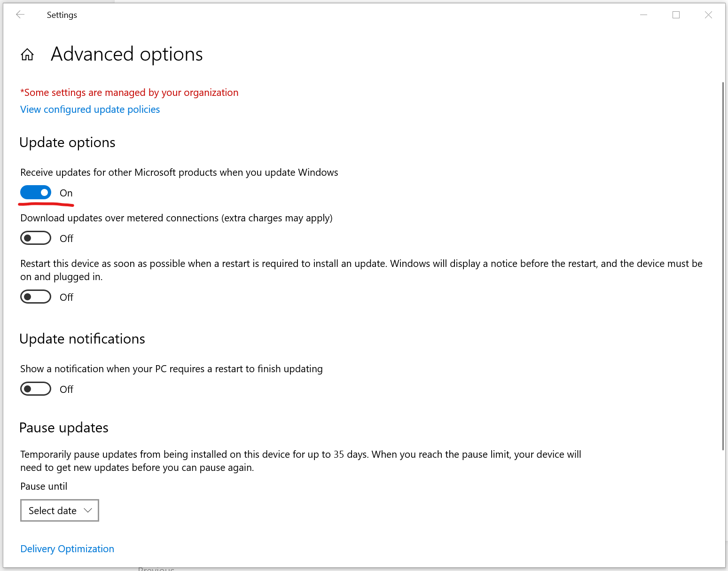Go back using the back arrow

point(20,15)
